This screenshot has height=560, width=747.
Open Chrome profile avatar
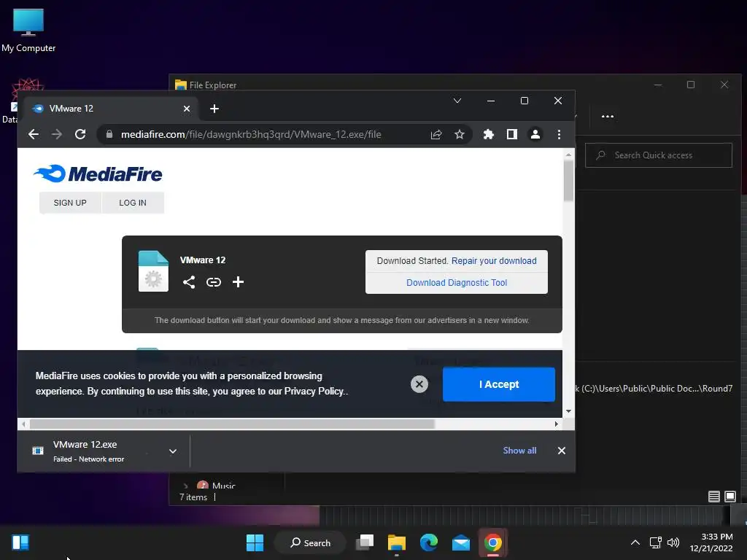535,134
